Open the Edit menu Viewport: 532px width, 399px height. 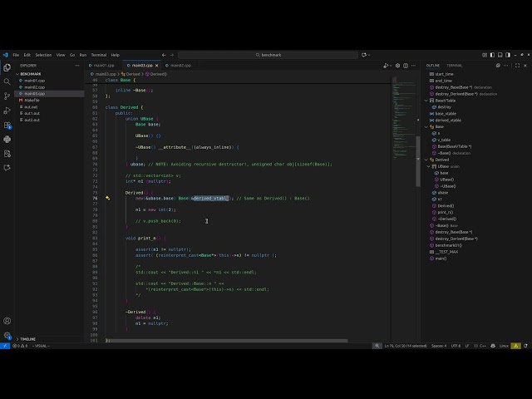coord(27,55)
